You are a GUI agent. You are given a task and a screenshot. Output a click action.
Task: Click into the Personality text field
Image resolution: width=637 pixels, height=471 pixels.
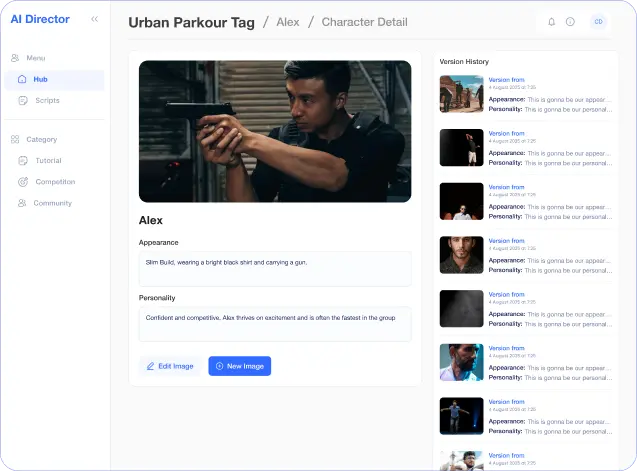point(275,324)
